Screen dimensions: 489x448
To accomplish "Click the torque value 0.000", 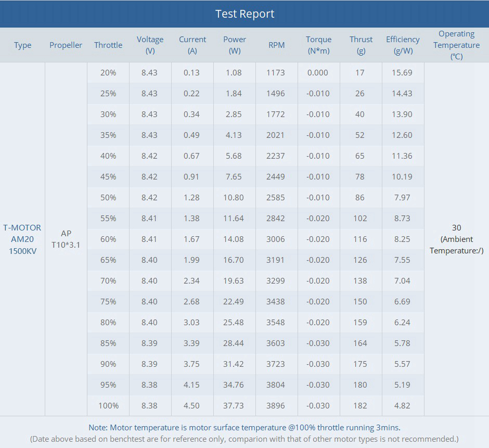I will click(x=318, y=73).
